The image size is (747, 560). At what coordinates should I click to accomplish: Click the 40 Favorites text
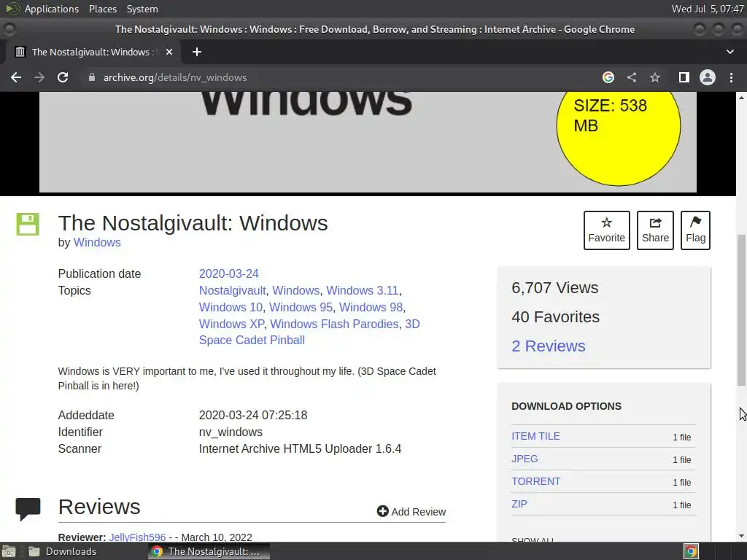pyautogui.click(x=555, y=316)
